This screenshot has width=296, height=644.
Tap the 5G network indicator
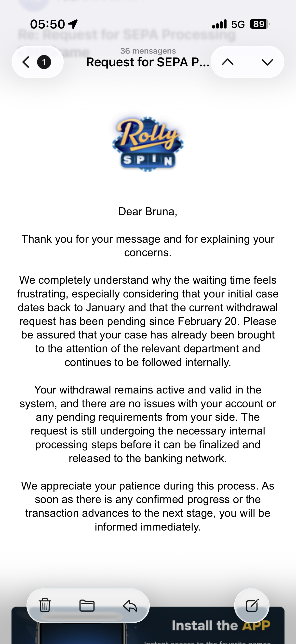tap(238, 24)
